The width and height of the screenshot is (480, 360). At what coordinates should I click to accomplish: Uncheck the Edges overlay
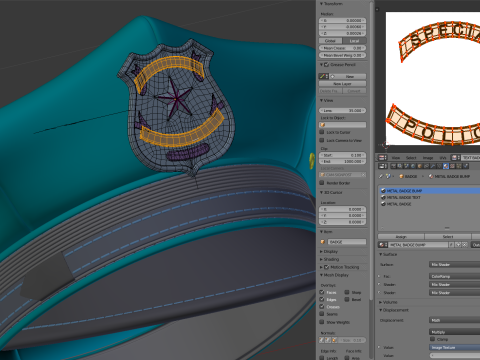tap(322, 299)
